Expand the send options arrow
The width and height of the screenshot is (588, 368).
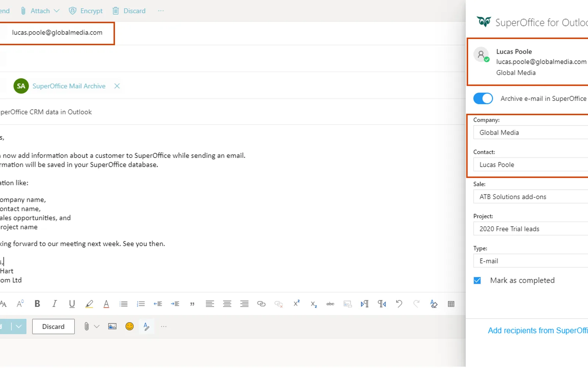point(19,326)
